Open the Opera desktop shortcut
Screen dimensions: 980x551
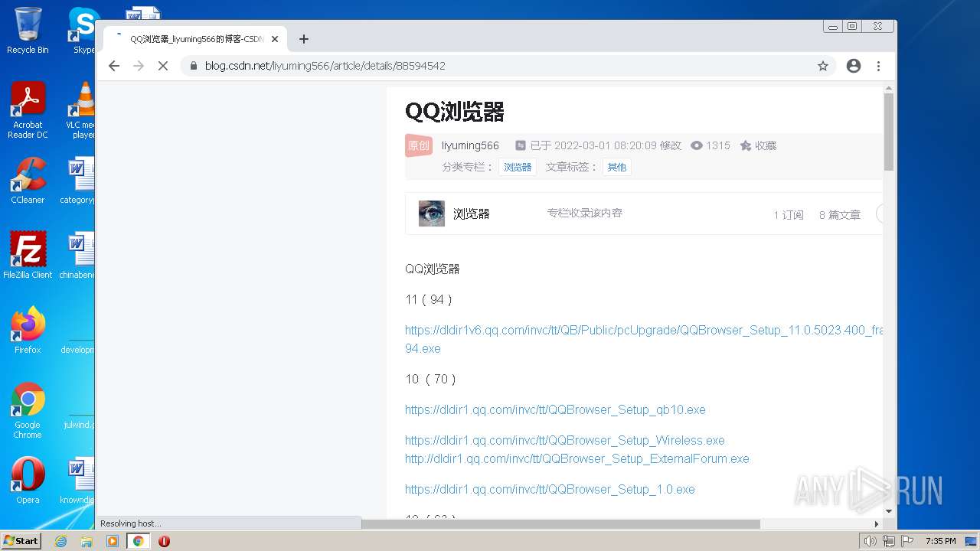click(28, 480)
